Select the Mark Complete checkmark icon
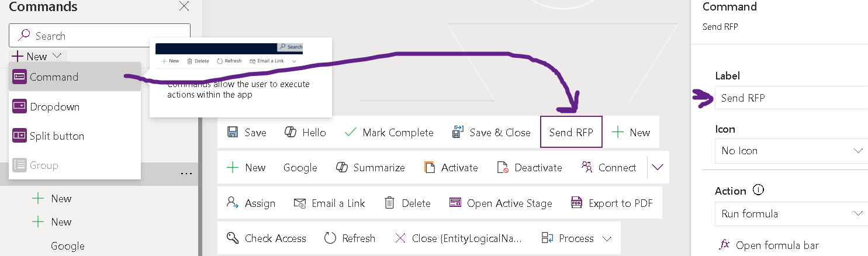 coord(350,132)
